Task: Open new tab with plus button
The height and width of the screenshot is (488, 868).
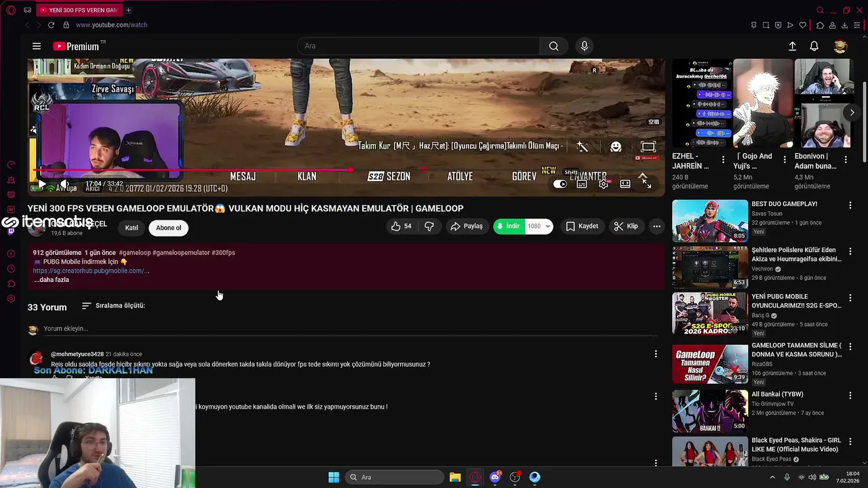Action: (x=128, y=10)
